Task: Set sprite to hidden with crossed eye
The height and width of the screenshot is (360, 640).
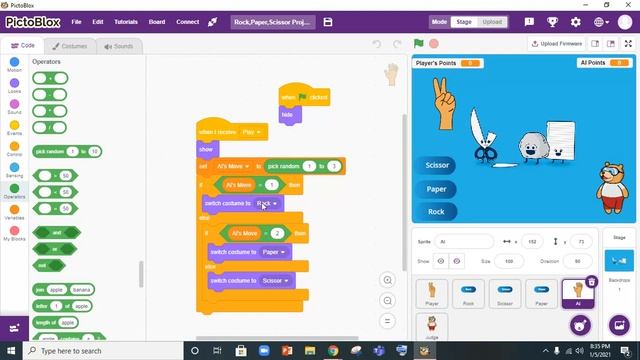Action: [x=456, y=261]
